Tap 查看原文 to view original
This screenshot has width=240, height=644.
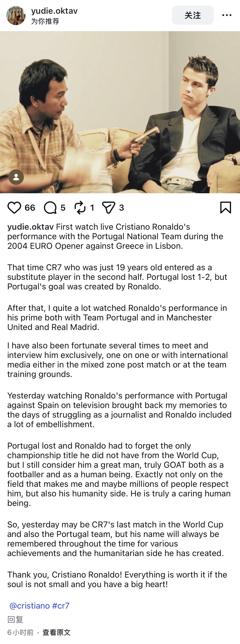pyautogui.click(x=57, y=632)
